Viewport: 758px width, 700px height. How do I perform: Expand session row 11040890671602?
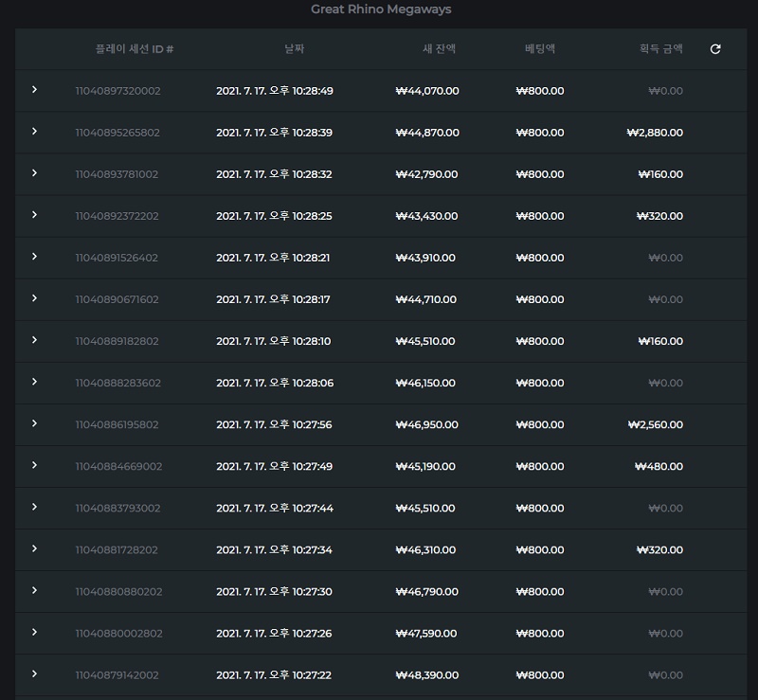click(34, 298)
